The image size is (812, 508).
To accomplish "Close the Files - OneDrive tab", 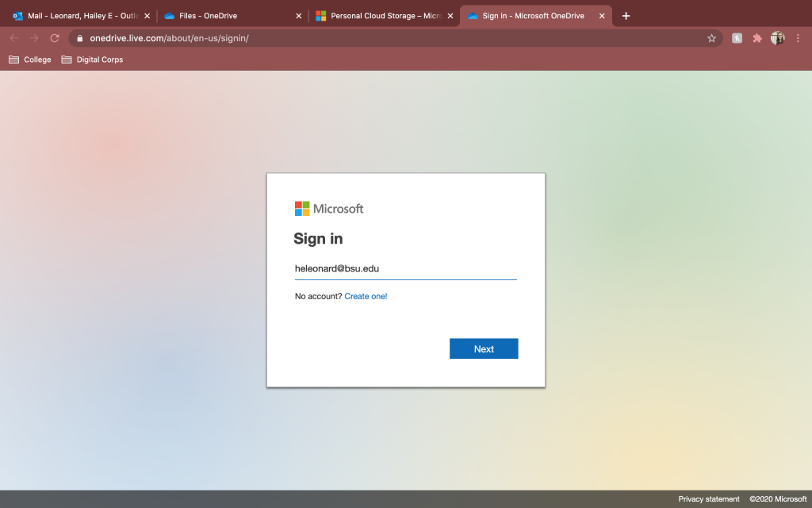I will [x=299, y=16].
